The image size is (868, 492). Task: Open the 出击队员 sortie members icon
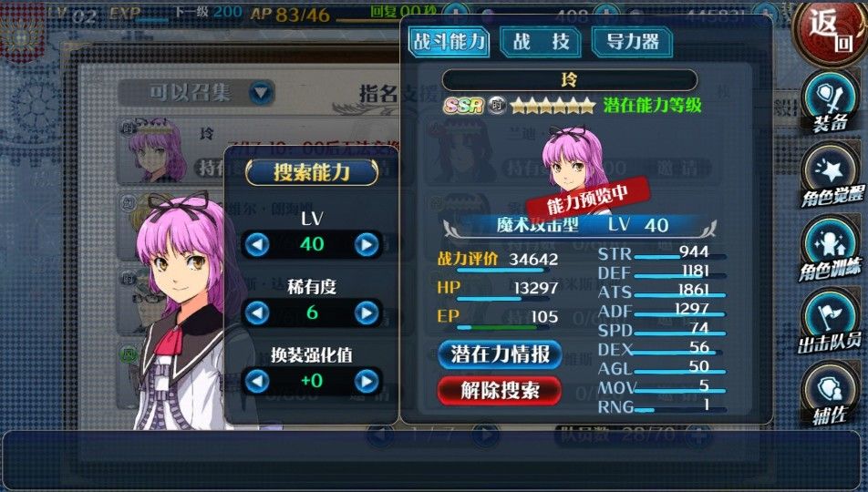tap(831, 321)
